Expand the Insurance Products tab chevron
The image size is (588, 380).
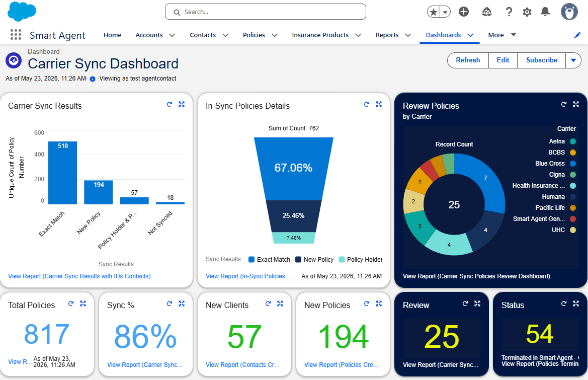(x=358, y=35)
